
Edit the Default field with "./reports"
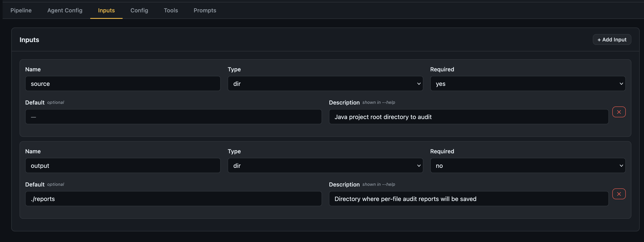[x=174, y=199]
